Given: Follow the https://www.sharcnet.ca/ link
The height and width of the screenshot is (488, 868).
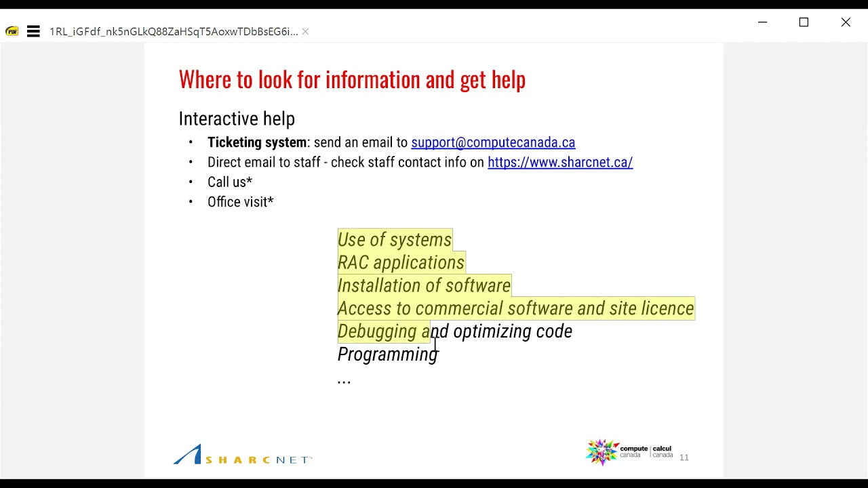Looking at the screenshot, I should click(559, 162).
